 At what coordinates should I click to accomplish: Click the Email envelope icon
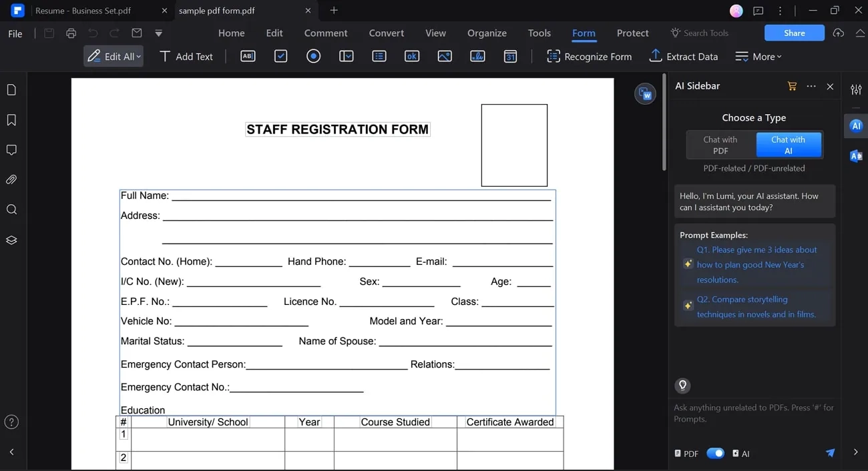137,33
